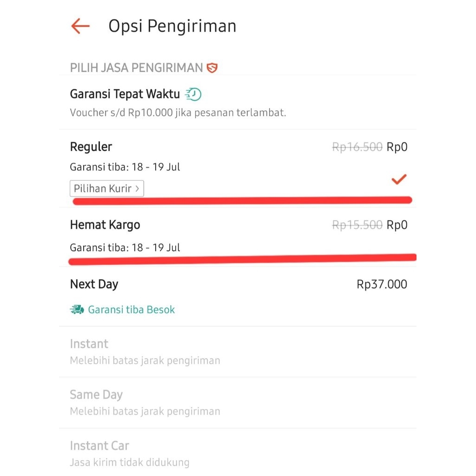The image size is (476, 476).
Task: Click the Shopee shield icon beside PILIH JASA PENGIRIMAN
Action: pos(212,67)
